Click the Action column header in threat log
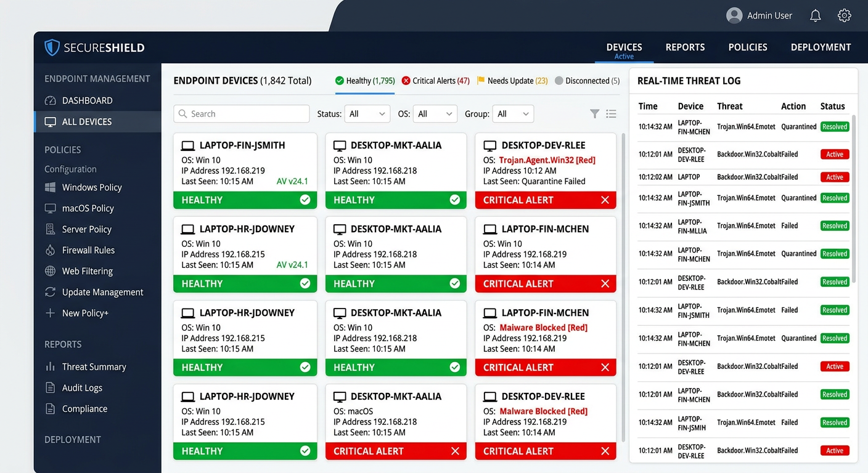This screenshot has width=868, height=473. tap(793, 106)
